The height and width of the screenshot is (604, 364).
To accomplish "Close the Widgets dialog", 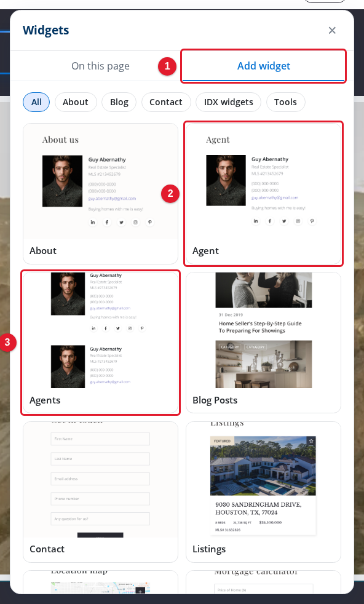I will coord(332,30).
